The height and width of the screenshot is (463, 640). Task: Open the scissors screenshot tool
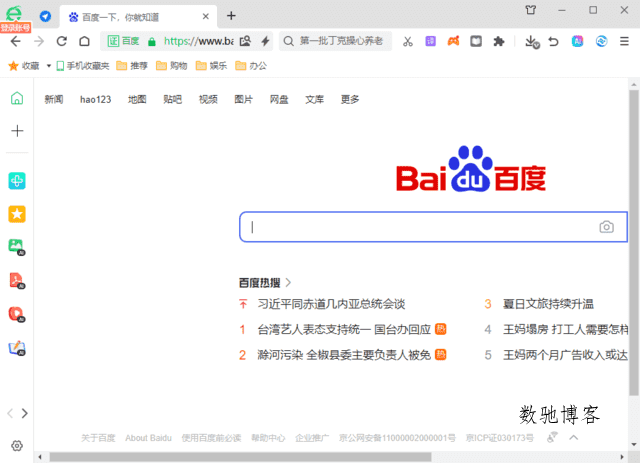(408, 42)
